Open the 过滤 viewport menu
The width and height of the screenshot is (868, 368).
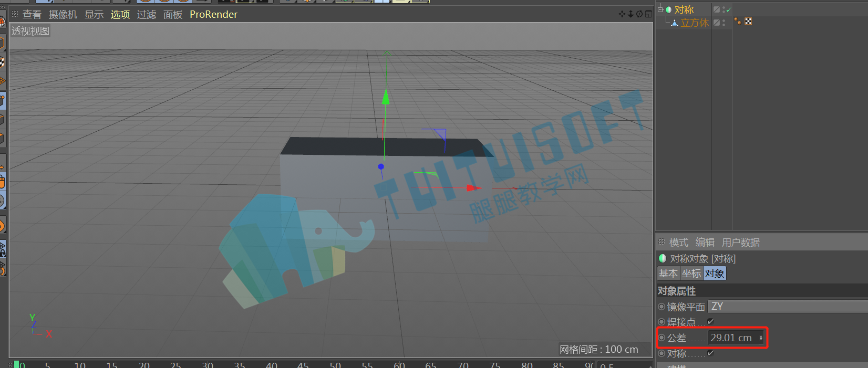coord(147,15)
